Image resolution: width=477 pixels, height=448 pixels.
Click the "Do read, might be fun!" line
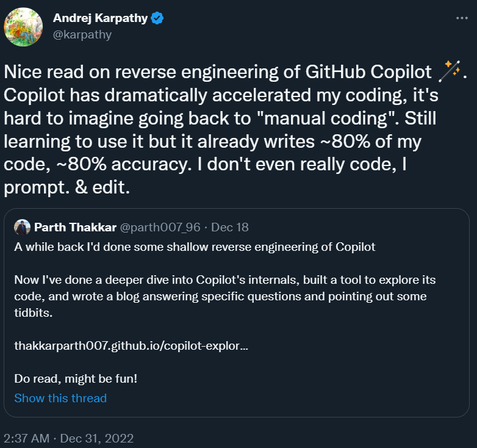click(x=76, y=378)
